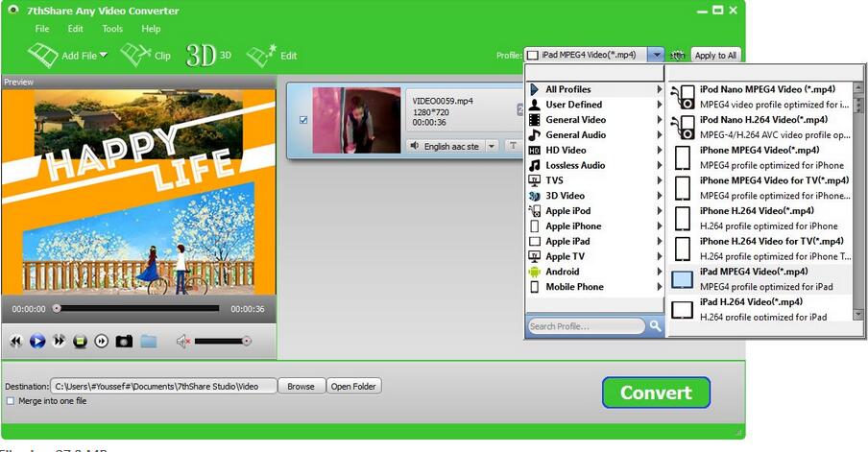Open the Help menu
Image resolution: width=868 pixels, height=452 pixels.
tap(151, 29)
